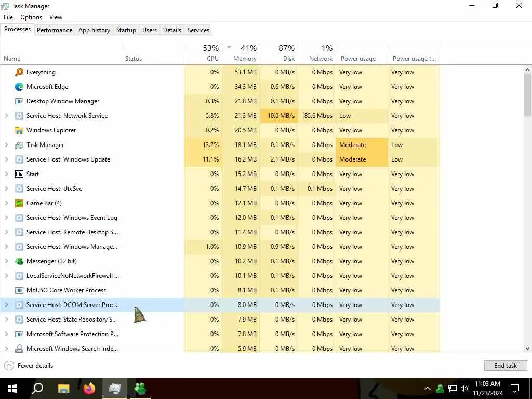Launch Firefox from the taskbar
This screenshot has width=532, height=399.
click(89, 389)
